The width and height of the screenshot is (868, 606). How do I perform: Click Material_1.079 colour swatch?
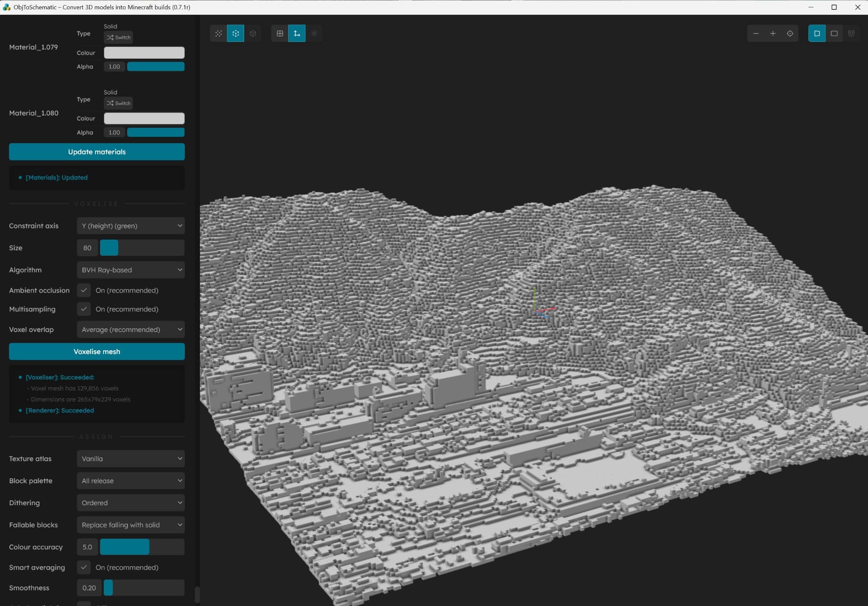pos(144,53)
